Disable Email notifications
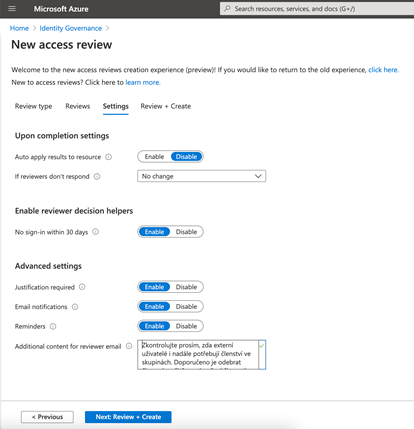Viewport: 414px width, 429px height. pos(186,307)
